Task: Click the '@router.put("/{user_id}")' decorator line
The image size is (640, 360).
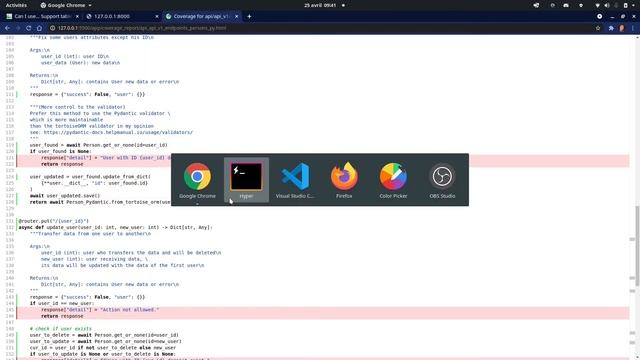Action: [53, 221]
